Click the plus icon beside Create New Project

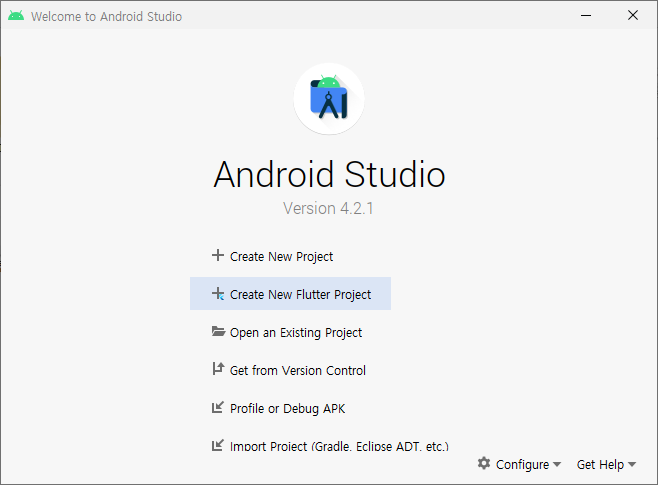point(218,255)
